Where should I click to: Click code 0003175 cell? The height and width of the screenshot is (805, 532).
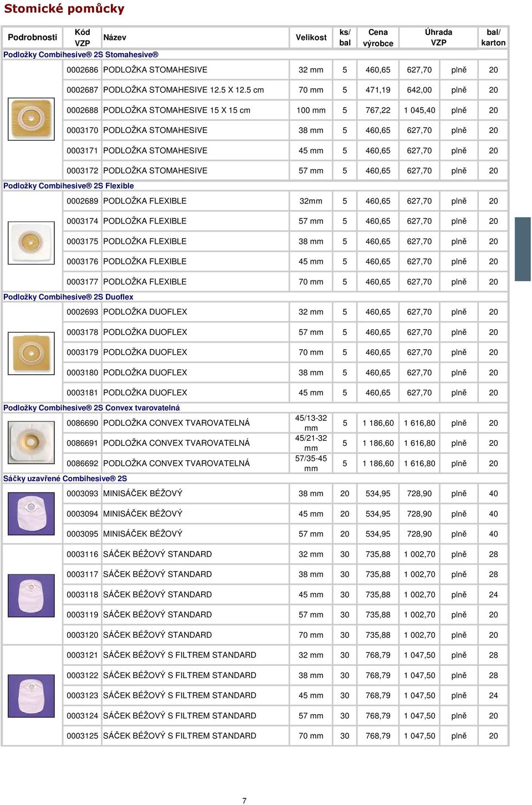pos(83,242)
